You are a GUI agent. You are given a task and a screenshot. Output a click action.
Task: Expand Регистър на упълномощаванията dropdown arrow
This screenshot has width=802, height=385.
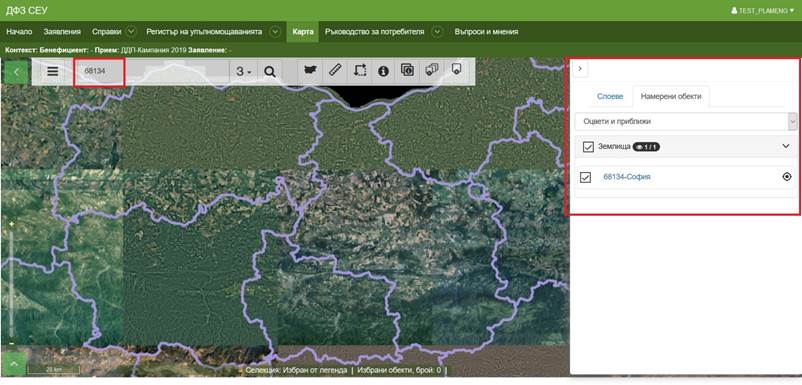[x=275, y=32]
